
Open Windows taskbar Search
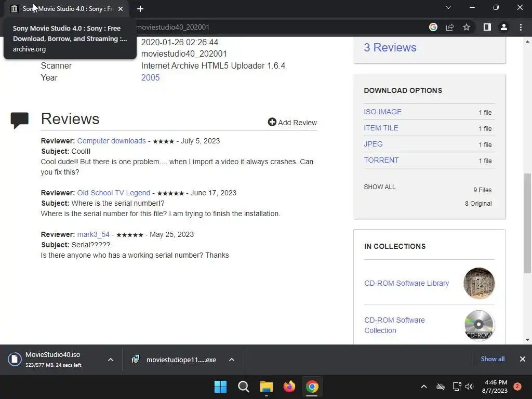[244, 387]
